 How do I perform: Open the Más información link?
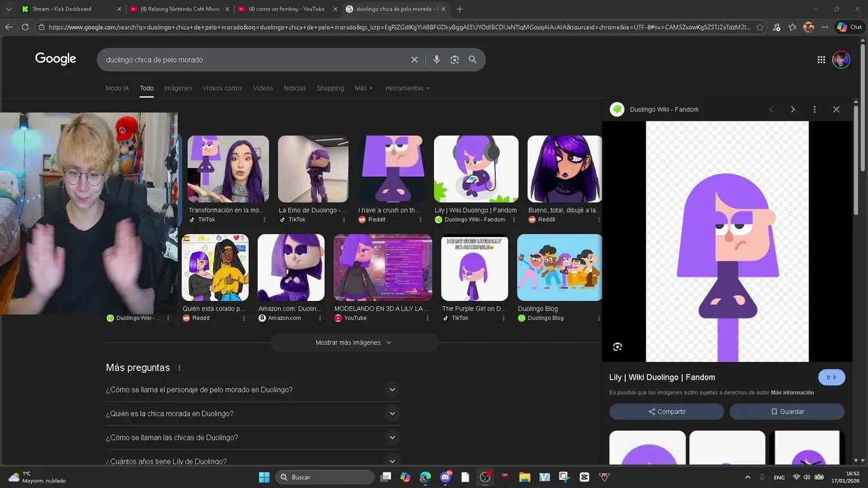coord(792,392)
